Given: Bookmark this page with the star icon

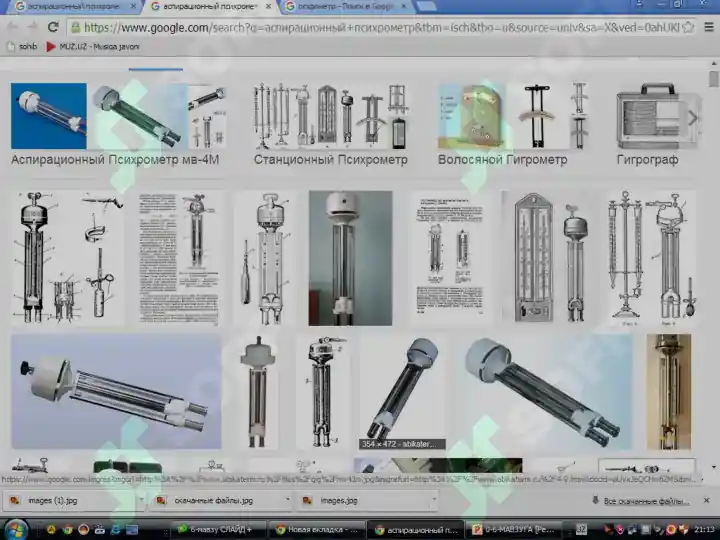Looking at the screenshot, I should (x=688, y=28).
